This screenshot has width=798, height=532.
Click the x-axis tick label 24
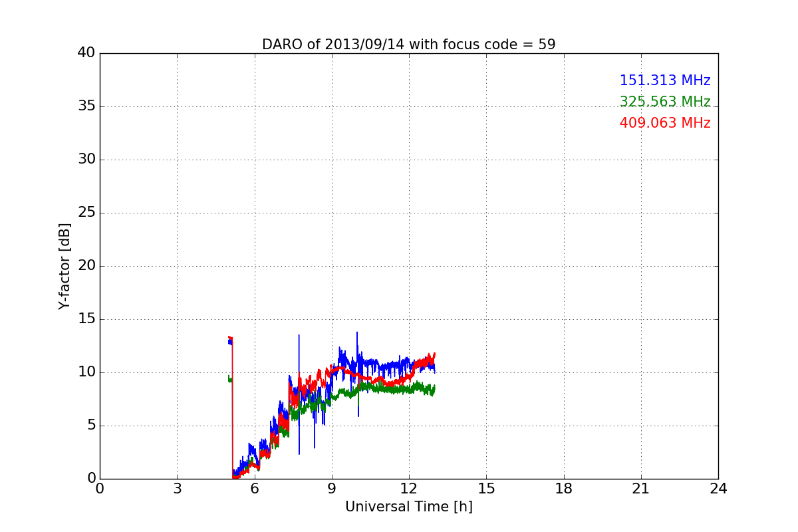718,489
